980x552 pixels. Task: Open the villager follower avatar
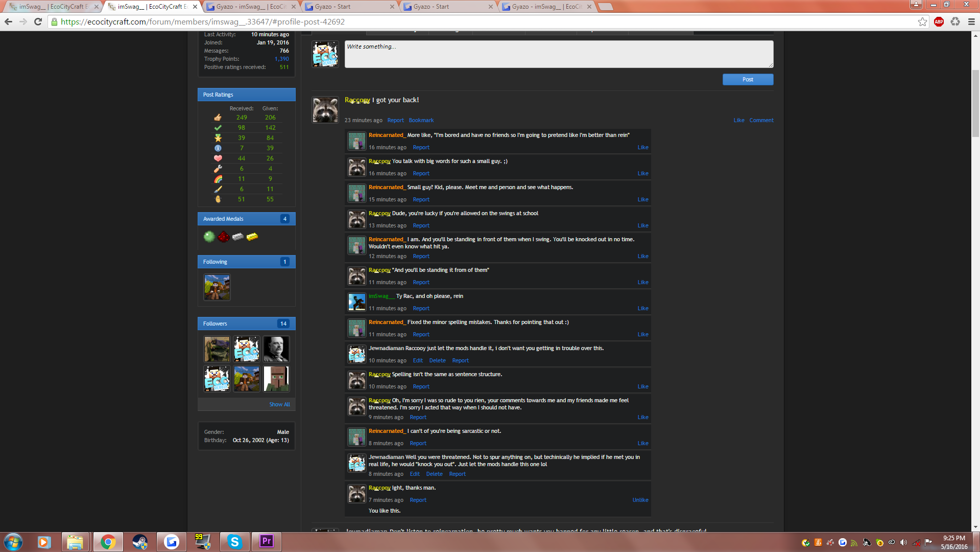[276, 379]
